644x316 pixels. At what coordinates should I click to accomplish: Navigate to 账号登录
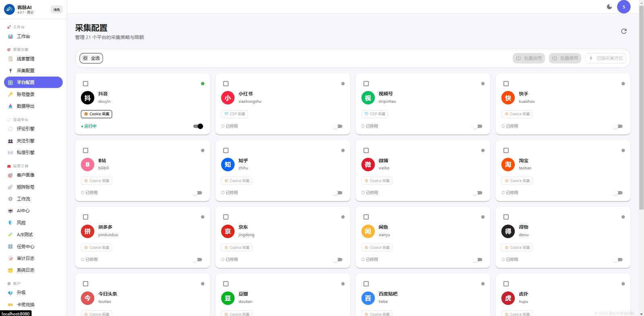[x=33, y=94]
